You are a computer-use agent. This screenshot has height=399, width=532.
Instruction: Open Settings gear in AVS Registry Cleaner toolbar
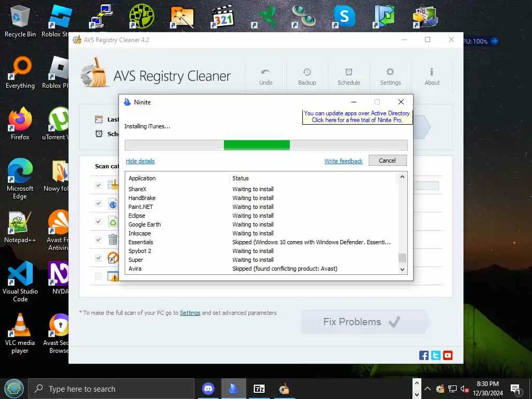[x=390, y=77]
